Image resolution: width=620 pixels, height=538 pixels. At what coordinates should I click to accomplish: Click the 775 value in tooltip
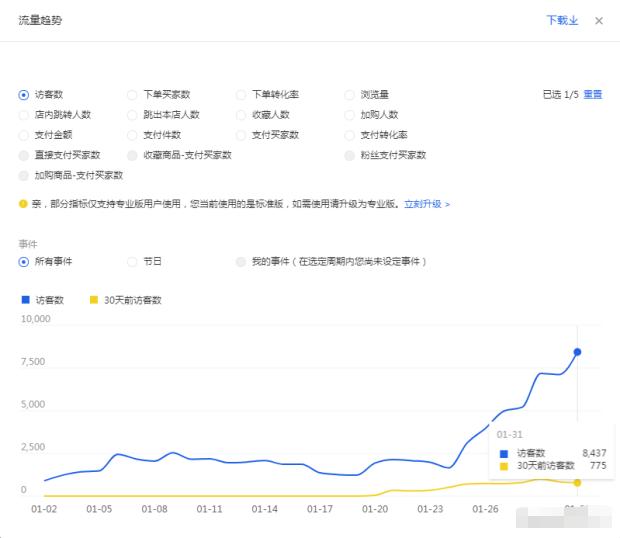coord(598,465)
